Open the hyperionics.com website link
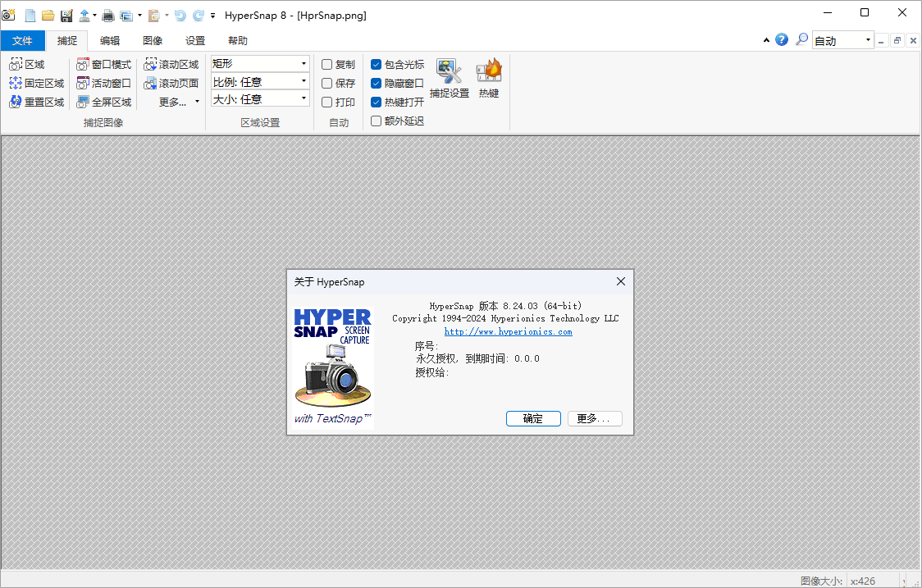The height and width of the screenshot is (588, 922). 508,331
